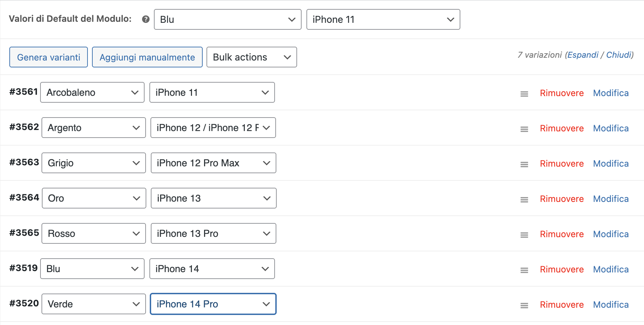Select the reorder handle on row #3563
Viewport: 644px width, 325px height.
pyautogui.click(x=524, y=164)
